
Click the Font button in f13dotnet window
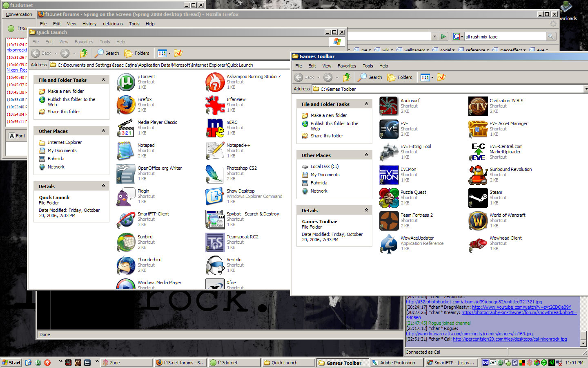(17, 136)
